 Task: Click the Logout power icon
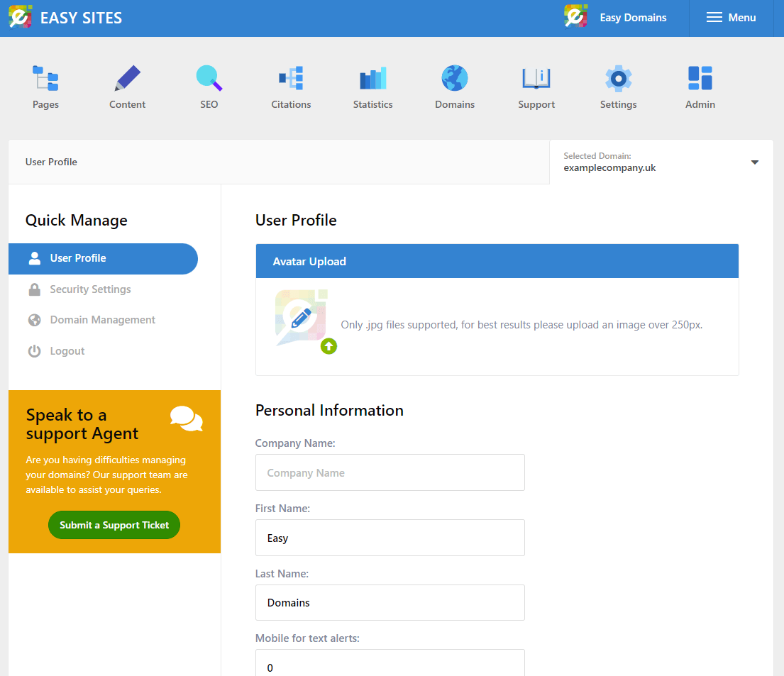click(35, 351)
